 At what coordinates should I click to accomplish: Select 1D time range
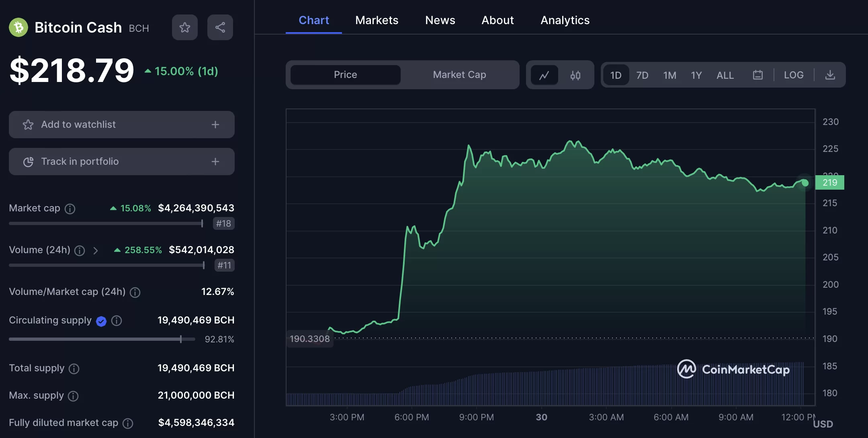tap(616, 75)
